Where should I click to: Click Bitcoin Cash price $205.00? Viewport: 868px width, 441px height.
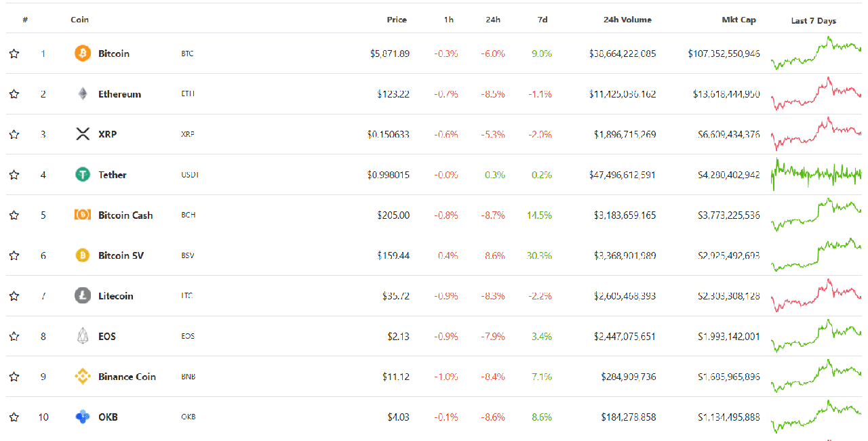393,215
